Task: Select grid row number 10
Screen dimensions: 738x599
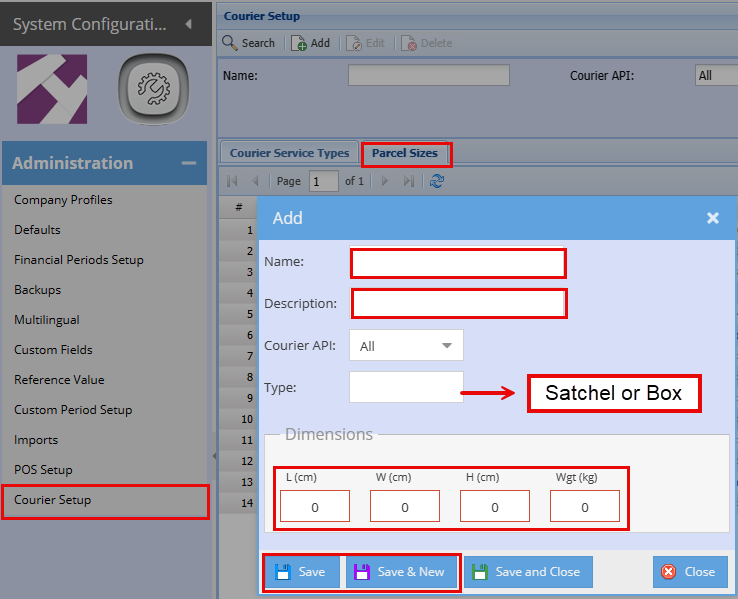Action: pos(238,419)
